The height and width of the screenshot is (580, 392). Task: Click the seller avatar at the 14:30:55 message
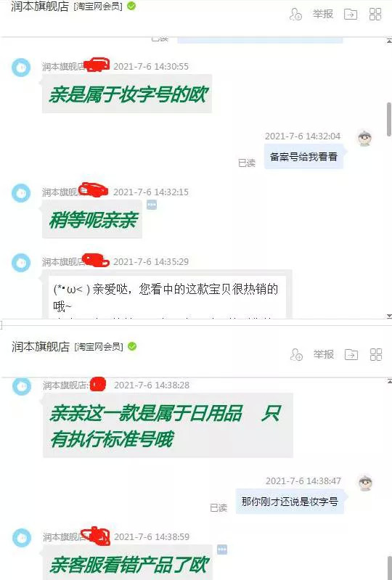tap(21, 68)
